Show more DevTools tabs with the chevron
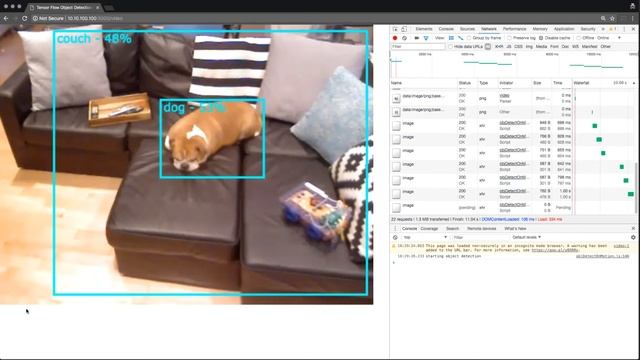640x360 pixels. [x=603, y=29]
